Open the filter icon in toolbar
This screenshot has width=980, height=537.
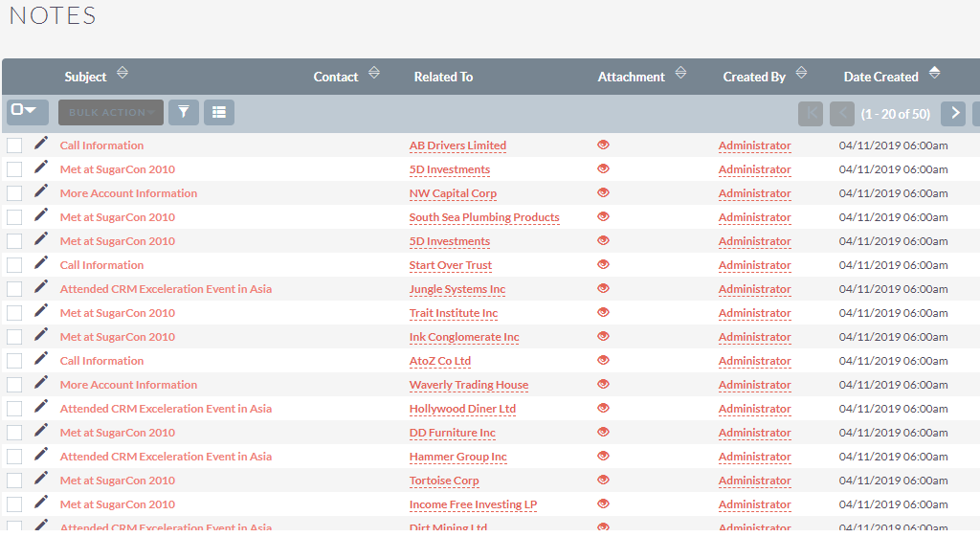pos(183,113)
